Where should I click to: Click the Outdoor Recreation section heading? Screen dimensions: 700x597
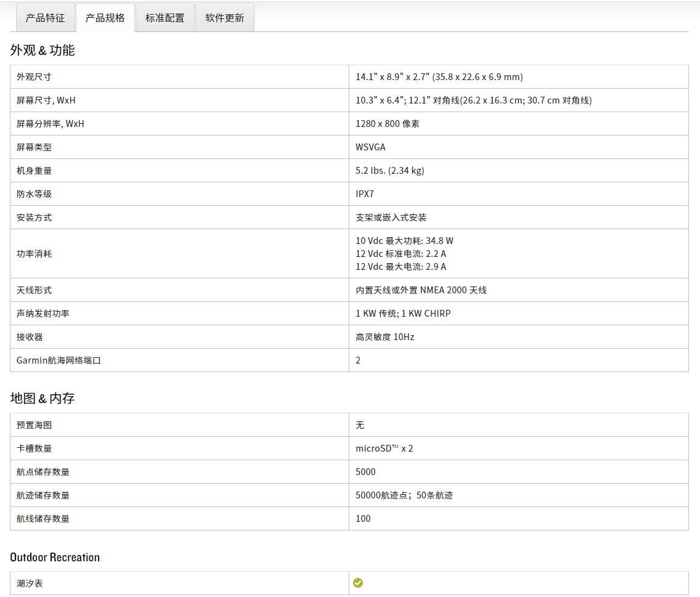55,558
